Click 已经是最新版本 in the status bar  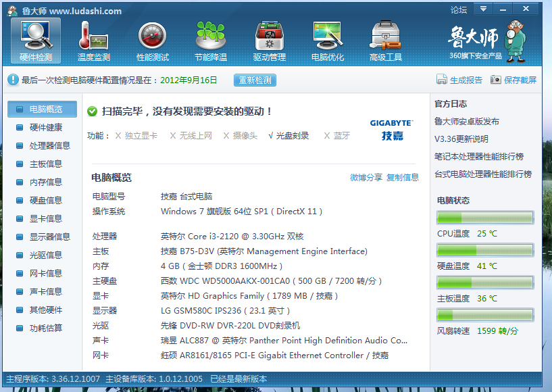point(239,379)
